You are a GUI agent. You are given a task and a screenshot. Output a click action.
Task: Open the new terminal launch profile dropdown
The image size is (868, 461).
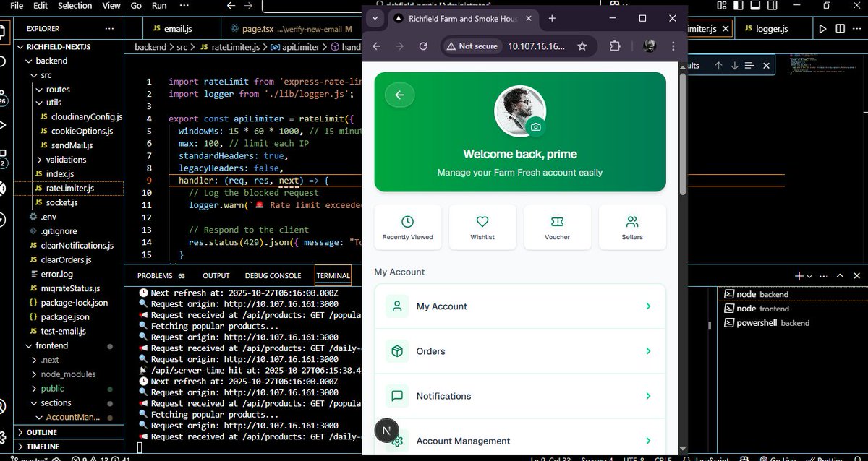pyautogui.click(x=809, y=276)
